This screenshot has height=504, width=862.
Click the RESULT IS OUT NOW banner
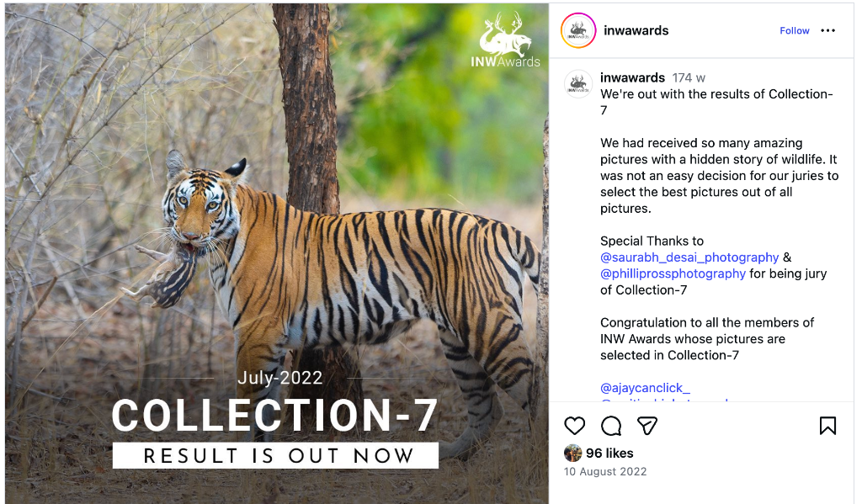coord(275,456)
